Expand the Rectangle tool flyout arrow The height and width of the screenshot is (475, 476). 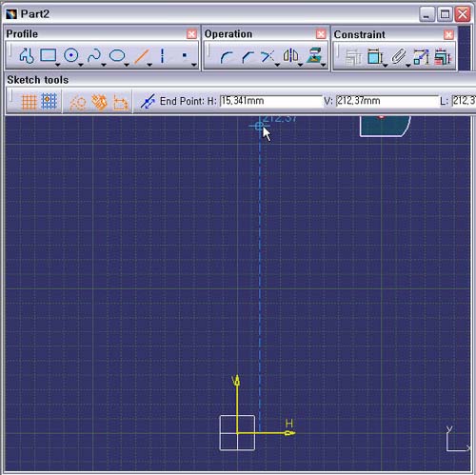58,65
